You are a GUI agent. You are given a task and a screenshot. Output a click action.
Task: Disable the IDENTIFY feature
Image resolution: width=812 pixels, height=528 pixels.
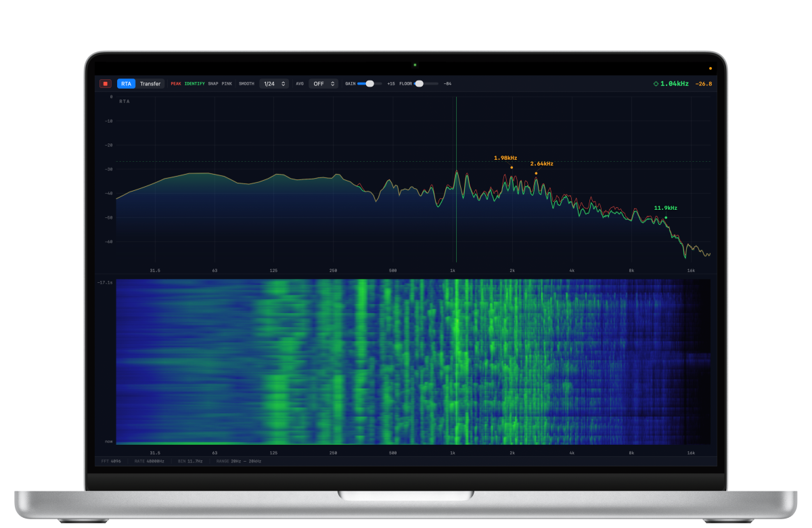click(x=194, y=84)
